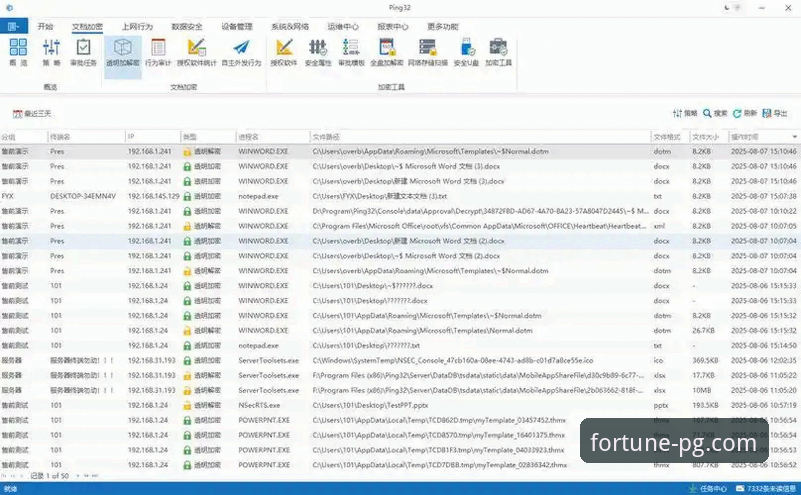Open 网络存储扫描 network storage scan
The width and height of the screenshot is (801, 495).
coord(427,51)
